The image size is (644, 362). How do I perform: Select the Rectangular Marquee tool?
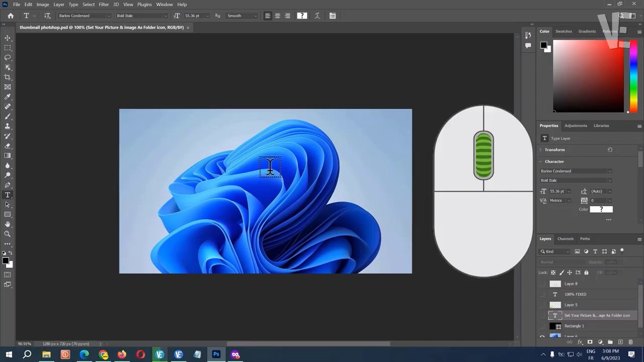(x=8, y=48)
